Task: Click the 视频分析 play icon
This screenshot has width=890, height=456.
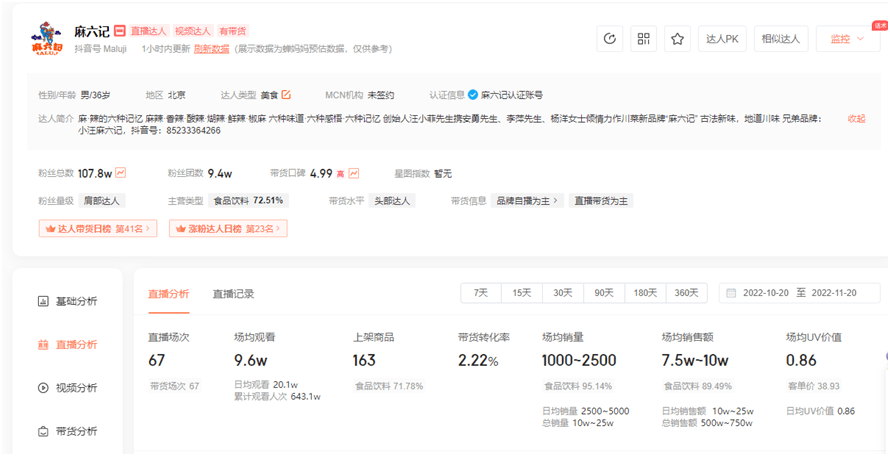Action: click(x=43, y=388)
